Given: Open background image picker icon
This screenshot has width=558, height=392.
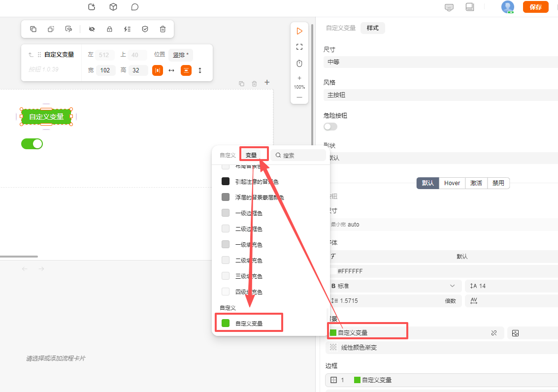Looking at the screenshot, I should tap(515, 333).
